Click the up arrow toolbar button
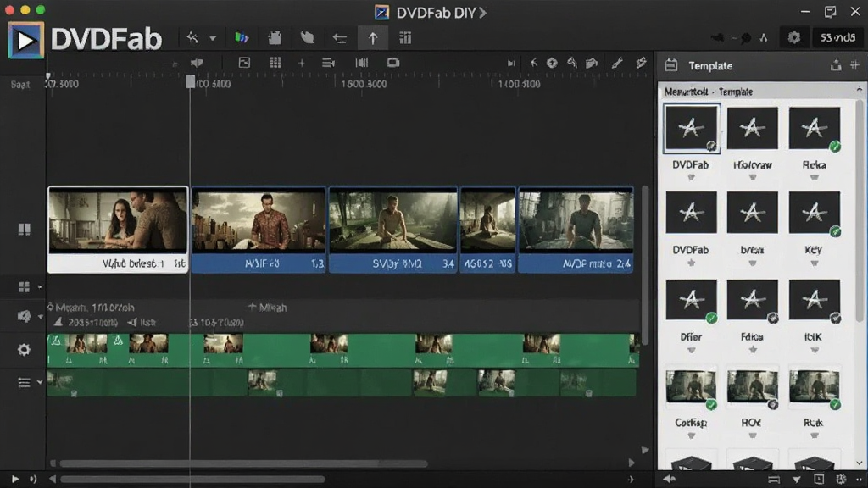Viewport: 868px width, 488px height. click(x=373, y=38)
